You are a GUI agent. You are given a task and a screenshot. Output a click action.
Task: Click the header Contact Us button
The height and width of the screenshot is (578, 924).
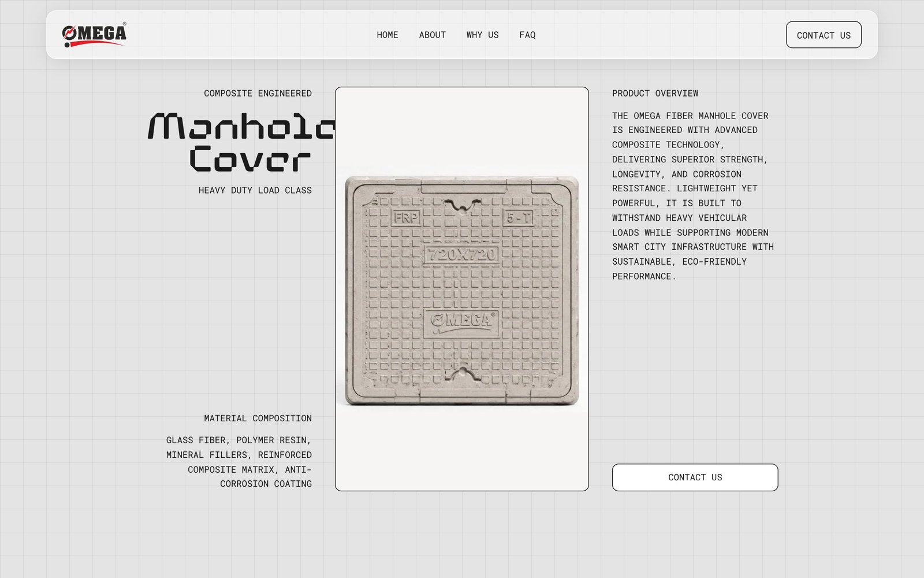(824, 35)
